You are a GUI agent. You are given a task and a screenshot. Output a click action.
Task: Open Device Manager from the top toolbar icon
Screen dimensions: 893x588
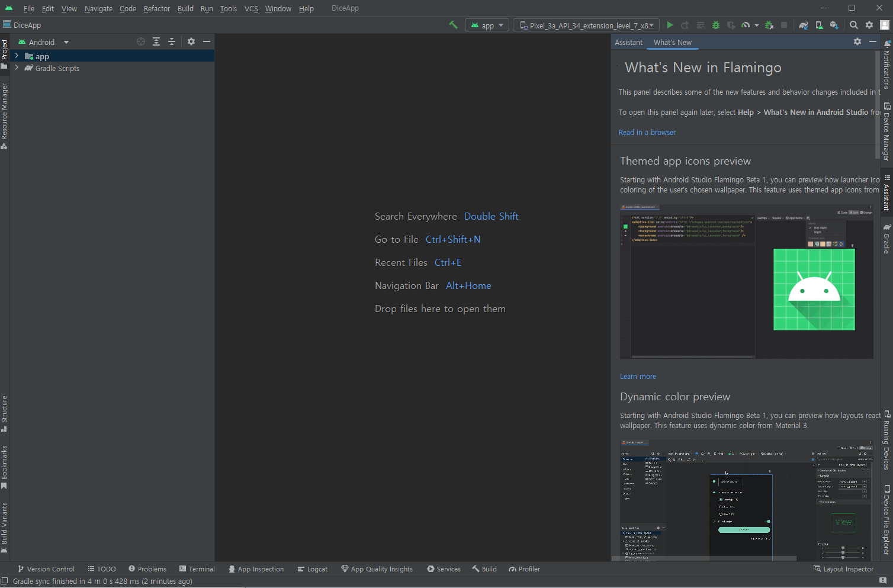[819, 25]
